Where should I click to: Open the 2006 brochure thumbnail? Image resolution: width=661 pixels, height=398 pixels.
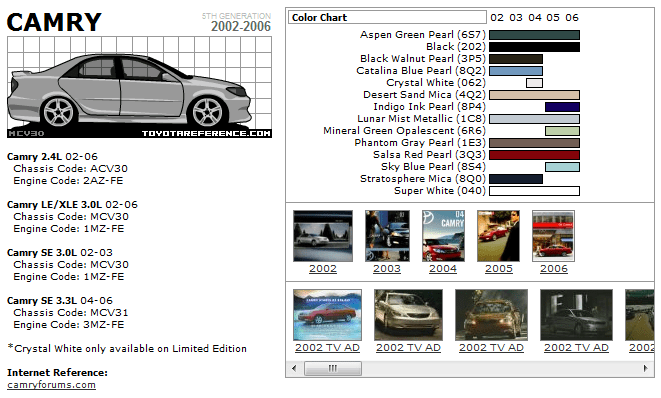click(x=554, y=236)
